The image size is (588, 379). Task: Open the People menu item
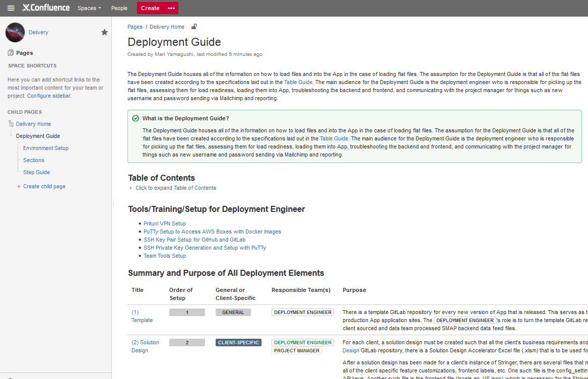coord(119,8)
